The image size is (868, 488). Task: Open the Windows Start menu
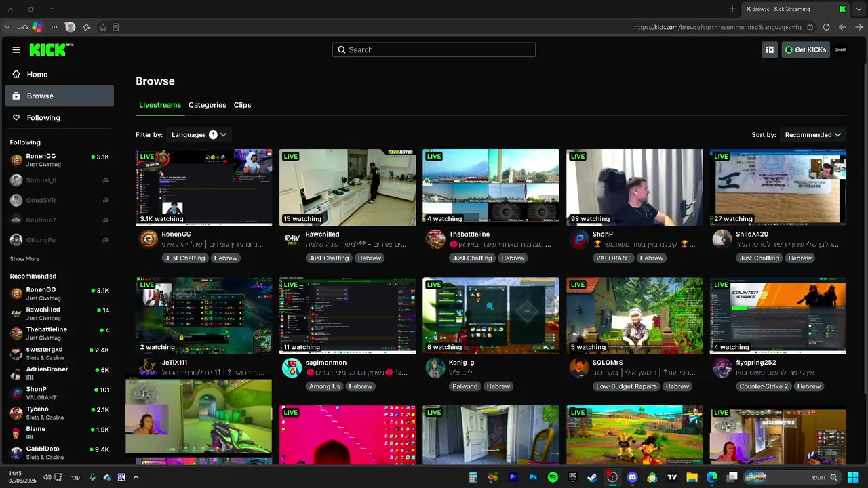[x=852, y=477]
